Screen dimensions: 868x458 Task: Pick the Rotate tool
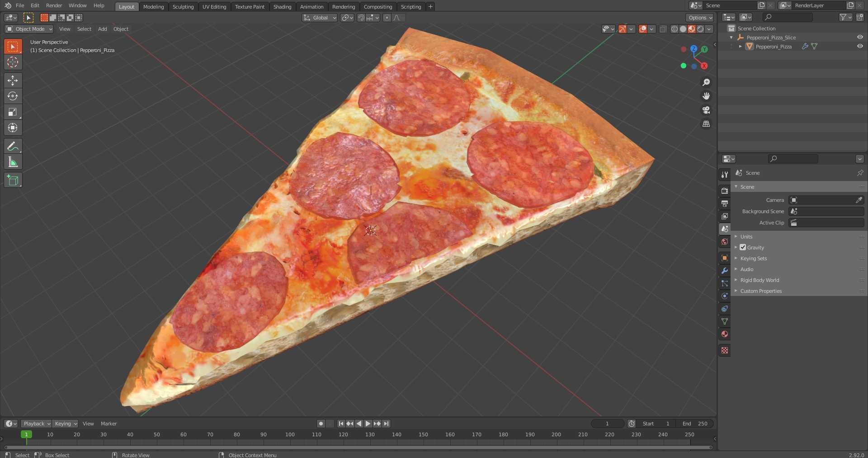click(x=13, y=96)
